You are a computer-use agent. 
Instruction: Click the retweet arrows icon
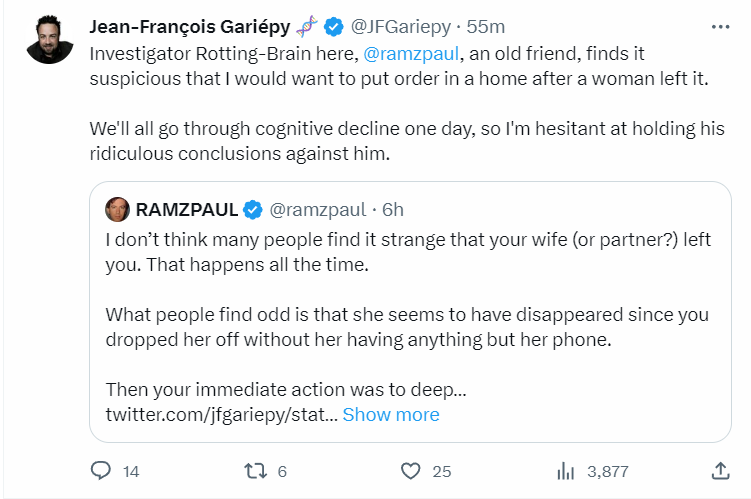253,470
